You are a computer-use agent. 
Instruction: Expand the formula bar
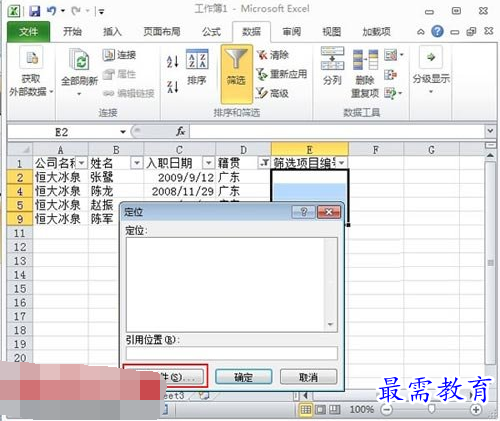click(x=490, y=131)
